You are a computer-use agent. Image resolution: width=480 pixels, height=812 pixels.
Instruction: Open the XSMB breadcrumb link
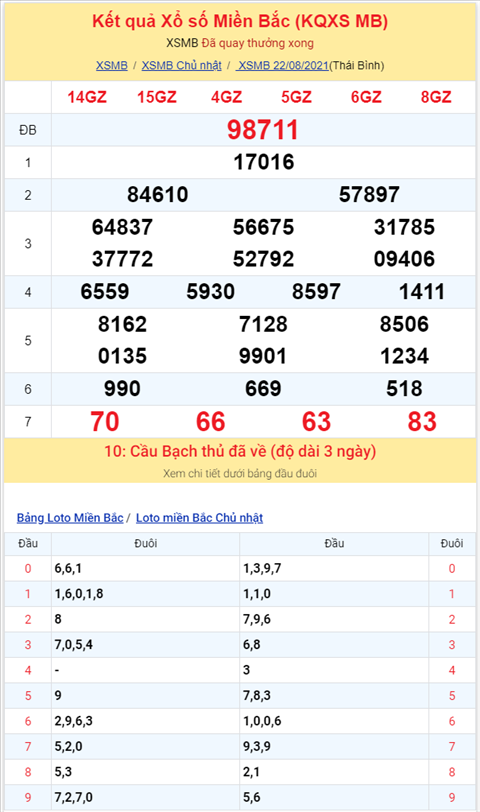click(x=111, y=66)
